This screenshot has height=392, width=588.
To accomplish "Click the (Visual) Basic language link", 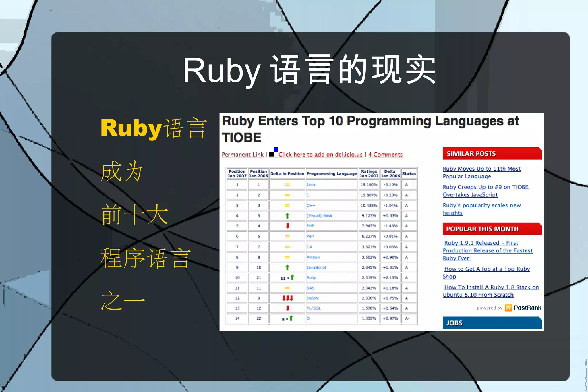I will (x=320, y=216).
